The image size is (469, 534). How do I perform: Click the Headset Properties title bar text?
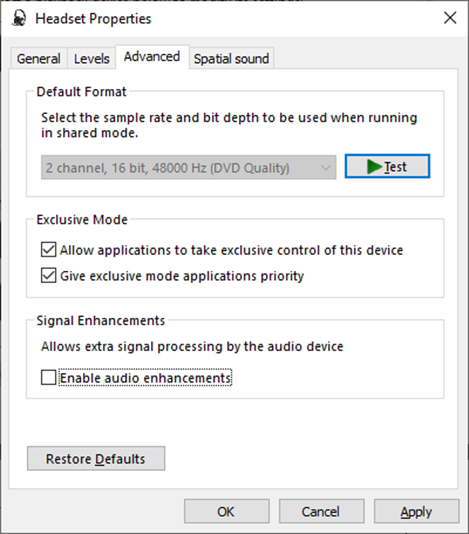[93, 18]
